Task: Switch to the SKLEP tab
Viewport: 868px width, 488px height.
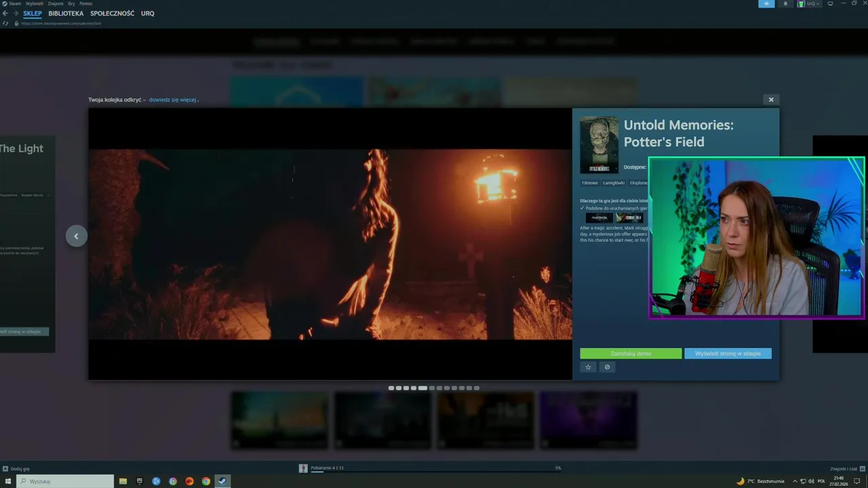Action: [x=33, y=14]
